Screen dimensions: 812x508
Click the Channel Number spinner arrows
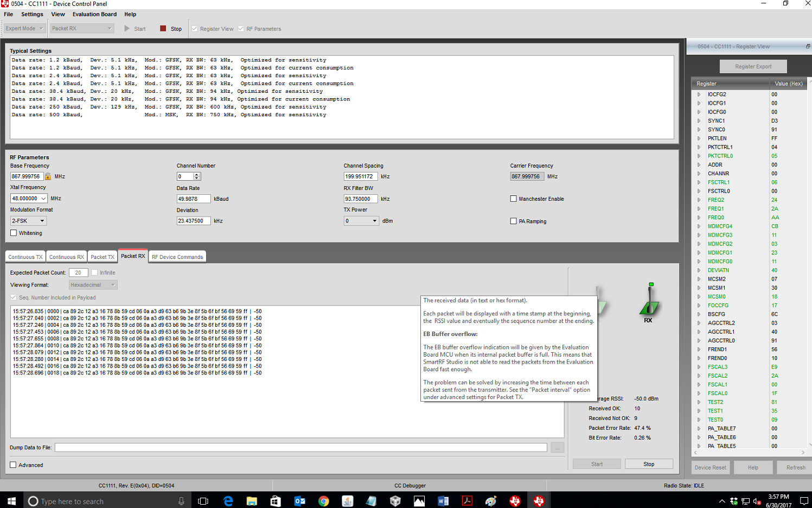click(x=197, y=176)
